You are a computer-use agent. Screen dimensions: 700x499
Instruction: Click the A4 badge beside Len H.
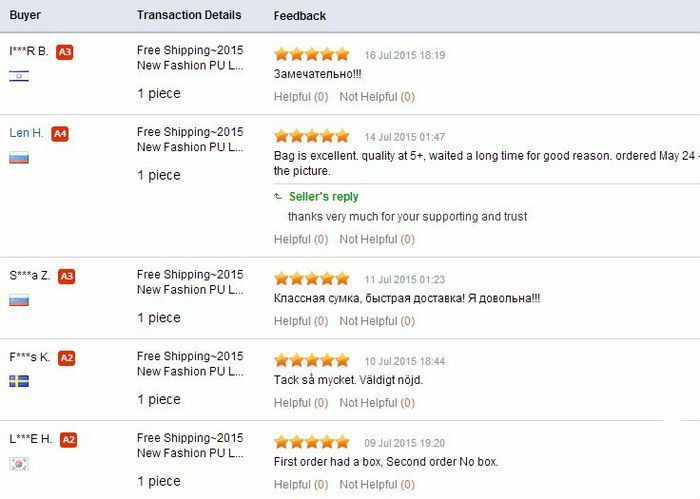pyautogui.click(x=60, y=133)
